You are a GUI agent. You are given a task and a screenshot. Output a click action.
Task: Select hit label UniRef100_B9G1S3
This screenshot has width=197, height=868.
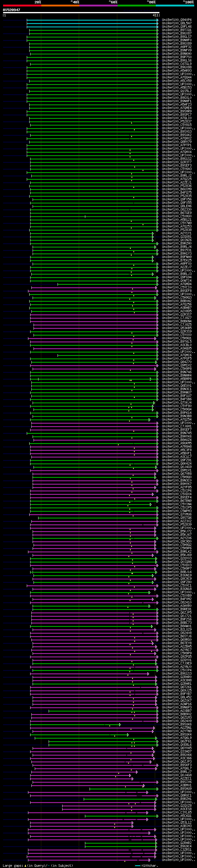[x=177, y=674]
